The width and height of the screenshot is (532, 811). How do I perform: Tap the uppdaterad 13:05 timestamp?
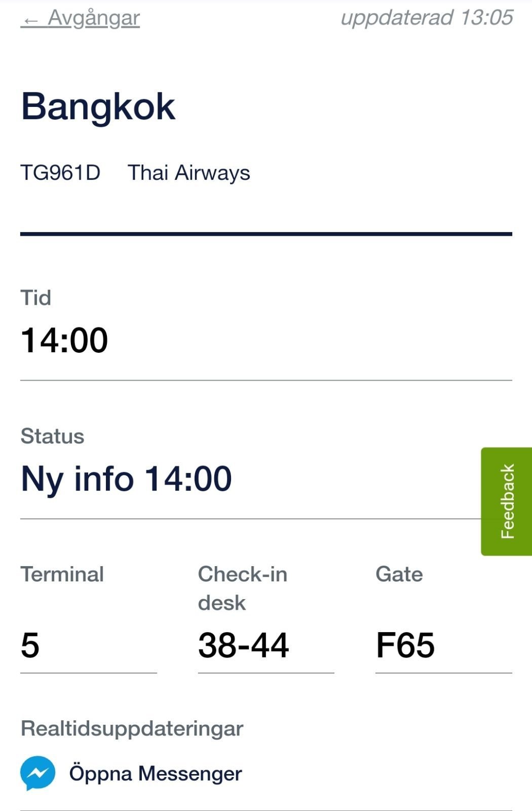(427, 18)
